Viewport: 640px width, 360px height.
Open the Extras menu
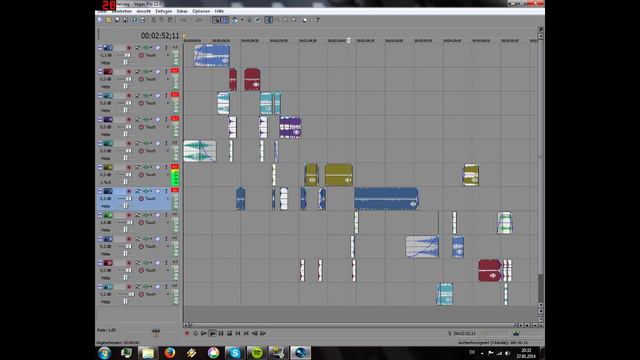182,11
